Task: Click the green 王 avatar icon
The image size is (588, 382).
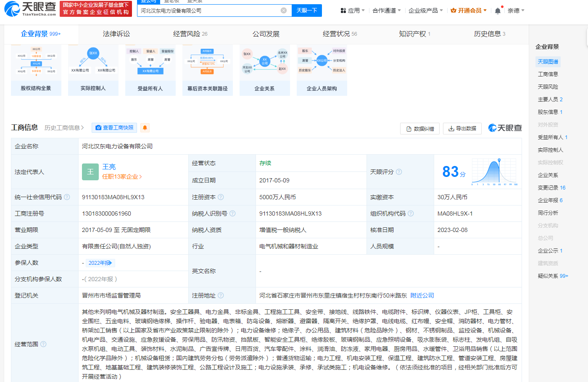Action: 90,172
